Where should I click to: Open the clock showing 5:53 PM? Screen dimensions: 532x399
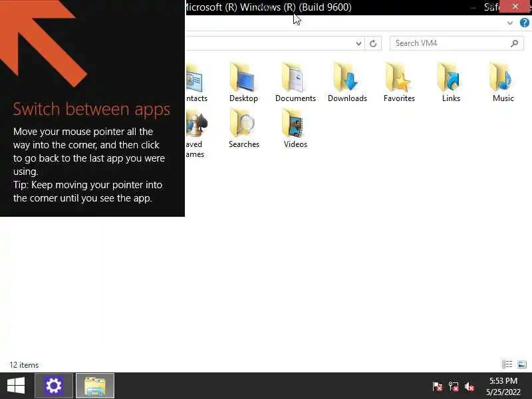(x=503, y=386)
